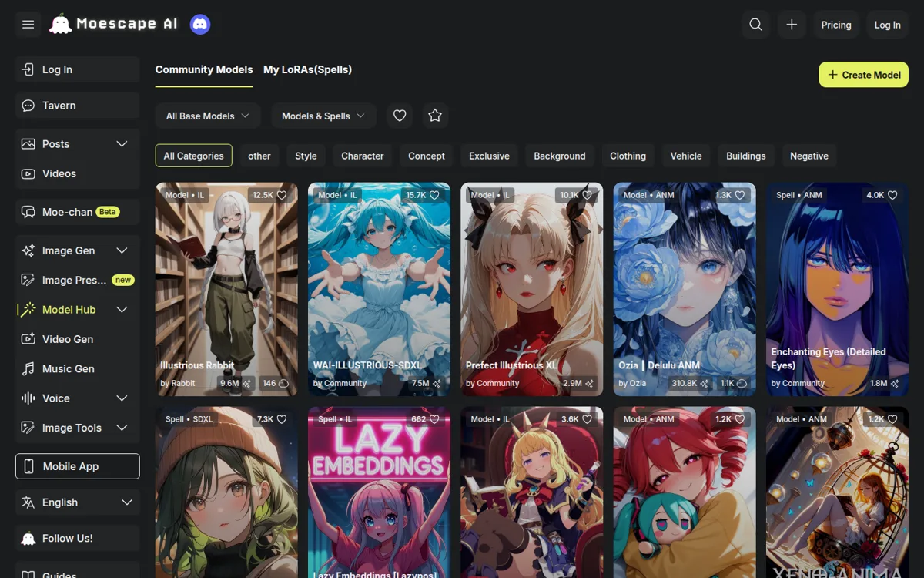
Task: Select the Character category filter
Action: tap(363, 156)
